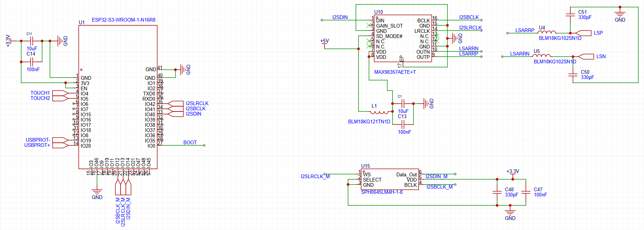
Task: Select the C11 10uF capacitor symbol
Action: point(32,41)
